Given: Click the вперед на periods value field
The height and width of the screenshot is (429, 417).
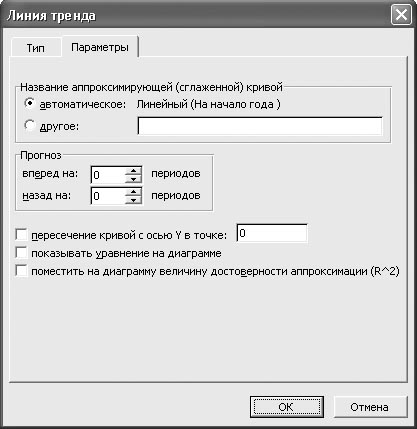Looking at the screenshot, I should [108, 175].
